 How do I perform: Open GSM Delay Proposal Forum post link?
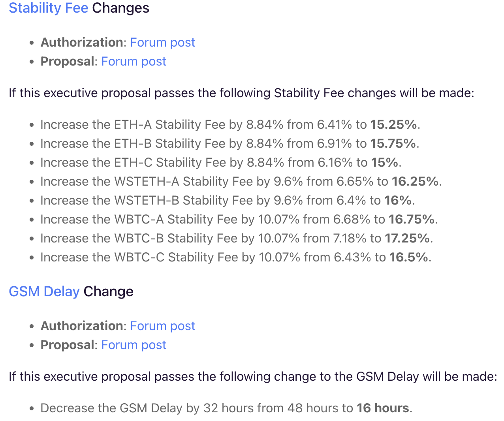point(134,345)
